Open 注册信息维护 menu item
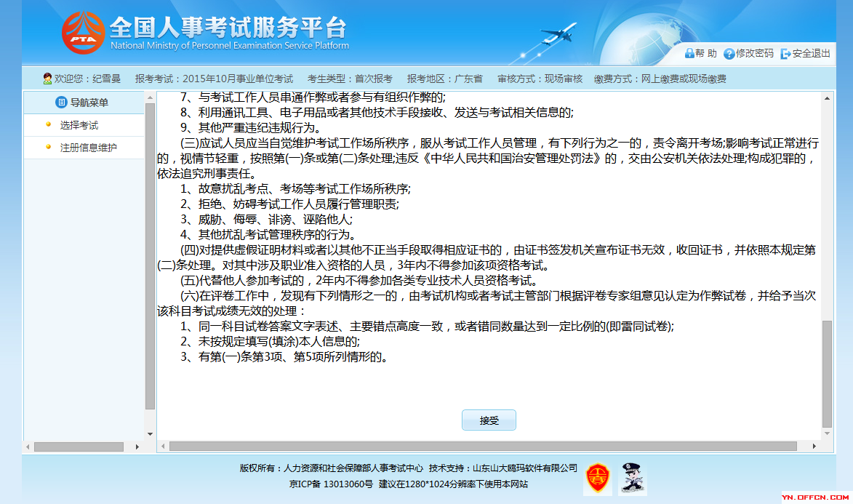853x504 pixels. [88, 148]
